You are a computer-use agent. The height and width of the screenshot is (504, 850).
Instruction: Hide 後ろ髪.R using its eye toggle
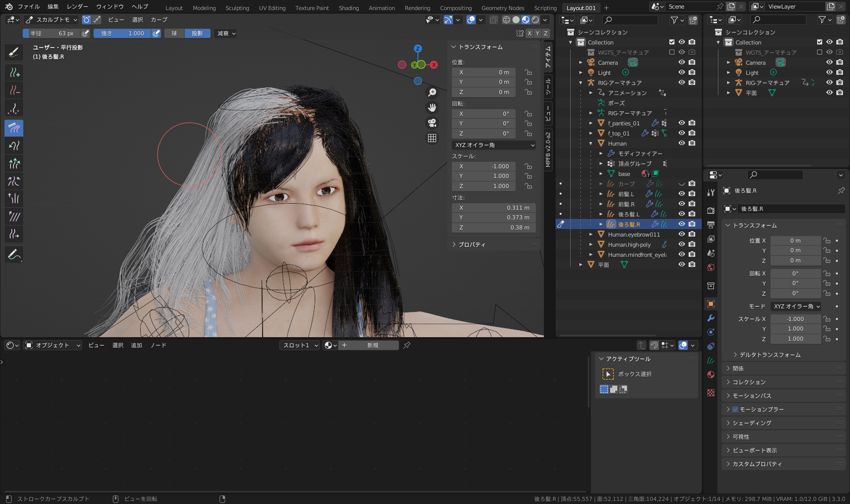(682, 224)
